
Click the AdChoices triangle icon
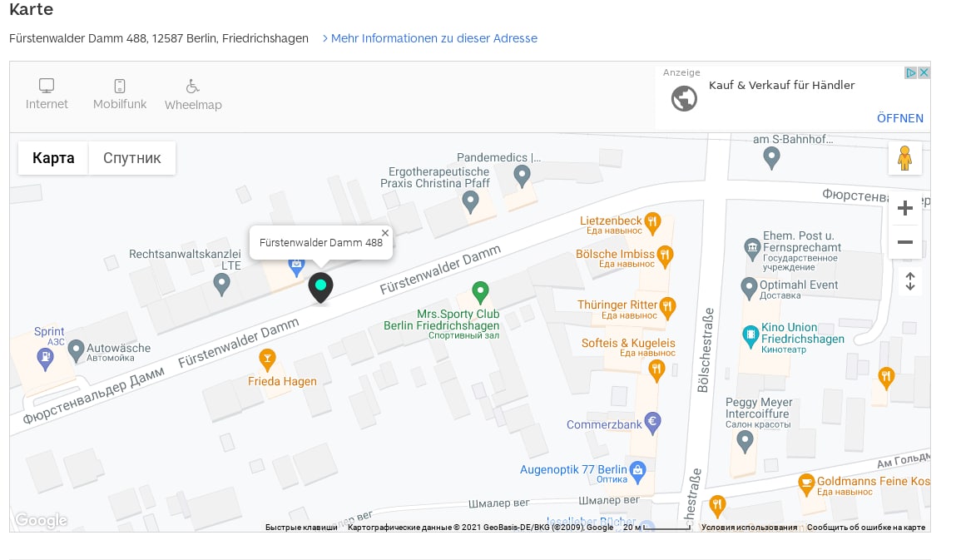point(911,72)
